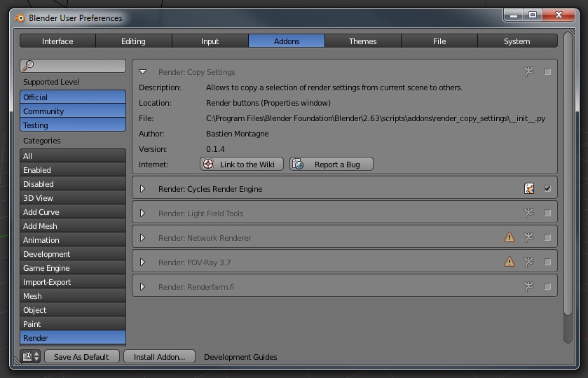Switch to the Editing tab
The height and width of the screenshot is (378, 588).
tap(133, 41)
